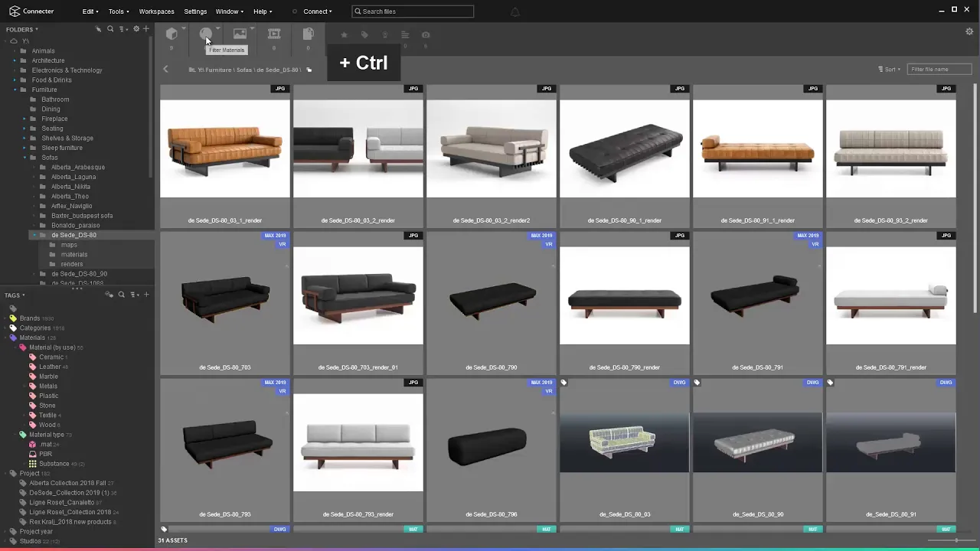Open tags list options dropdown

(x=134, y=295)
